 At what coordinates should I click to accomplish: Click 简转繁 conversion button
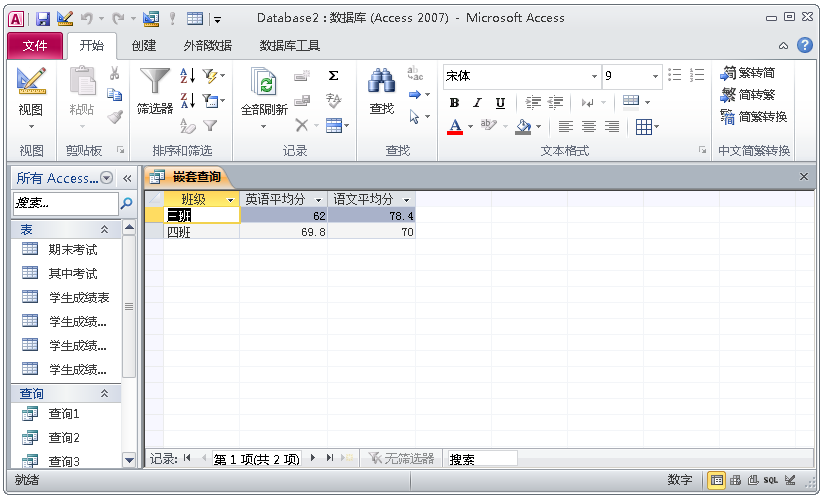point(748,95)
